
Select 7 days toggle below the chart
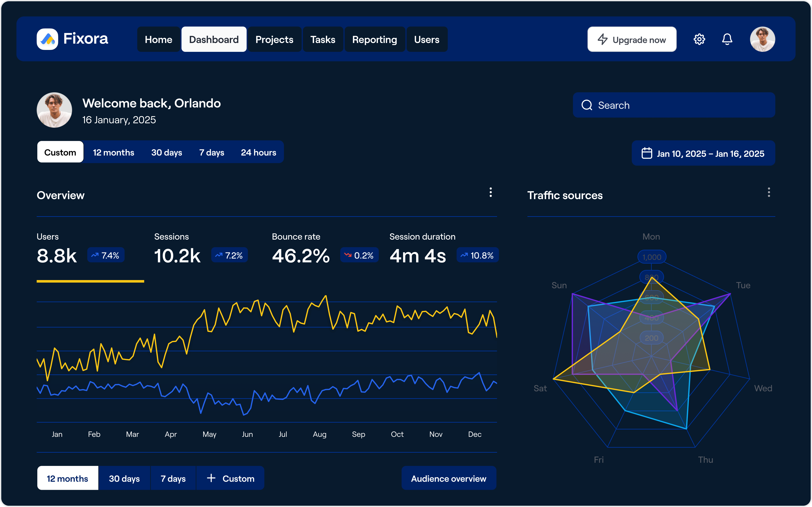(x=173, y=479)
